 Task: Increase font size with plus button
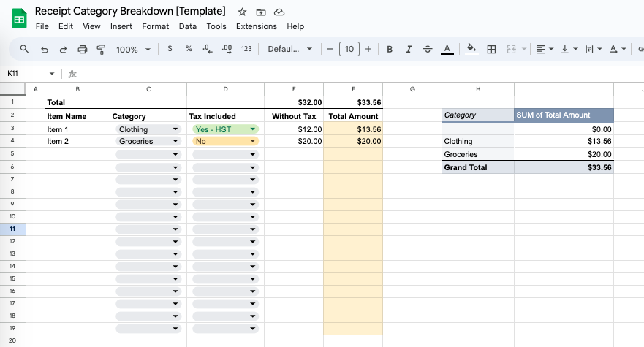(368, 49)
